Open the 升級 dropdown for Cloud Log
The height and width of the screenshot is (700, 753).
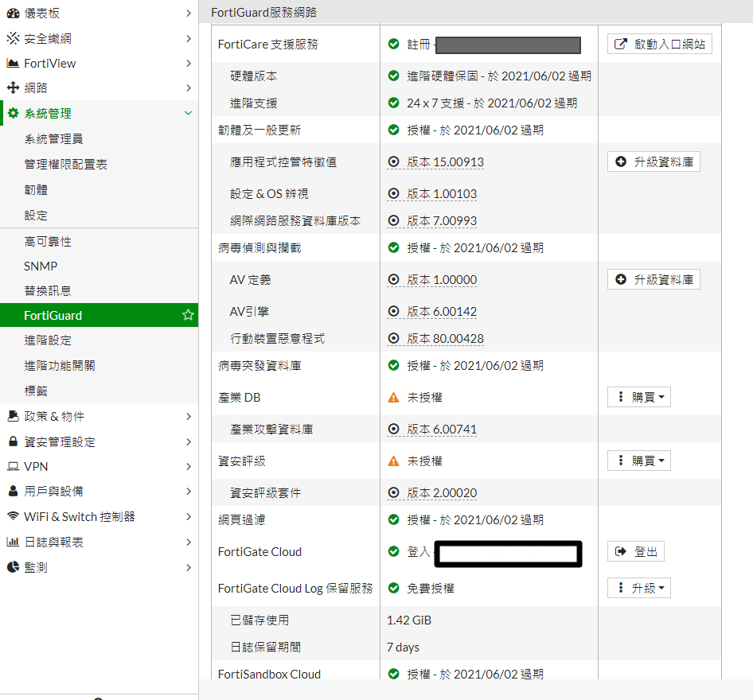pyautogui.click(x=638, y=588)
